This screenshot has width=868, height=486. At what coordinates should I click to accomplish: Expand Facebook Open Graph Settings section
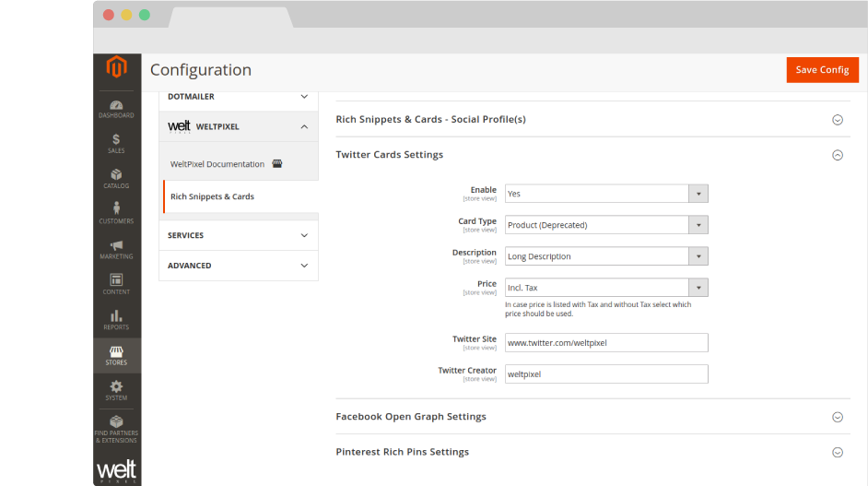(837, 417)
